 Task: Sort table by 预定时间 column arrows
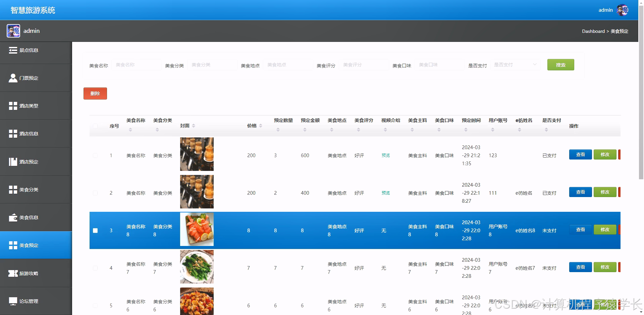466,130
